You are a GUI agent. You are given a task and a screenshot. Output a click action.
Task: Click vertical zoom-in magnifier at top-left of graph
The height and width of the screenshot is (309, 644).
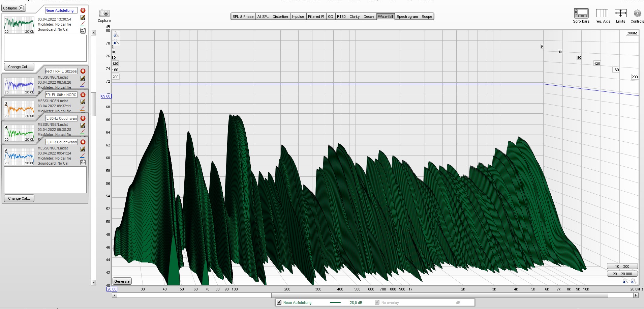pyautogui.click(x=116, y=34)
